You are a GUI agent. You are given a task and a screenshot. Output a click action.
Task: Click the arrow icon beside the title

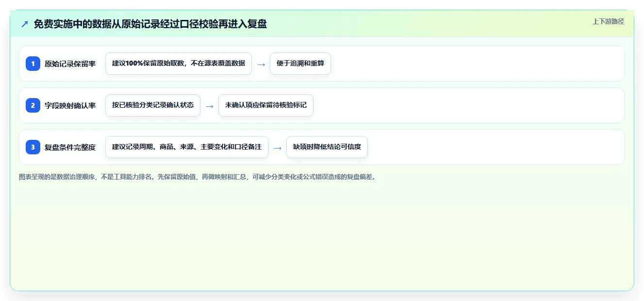coord(25,24)
